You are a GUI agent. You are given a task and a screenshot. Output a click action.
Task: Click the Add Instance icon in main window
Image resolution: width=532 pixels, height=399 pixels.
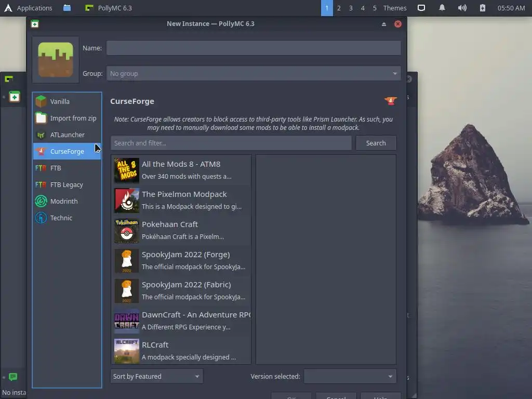pos(14,97)
